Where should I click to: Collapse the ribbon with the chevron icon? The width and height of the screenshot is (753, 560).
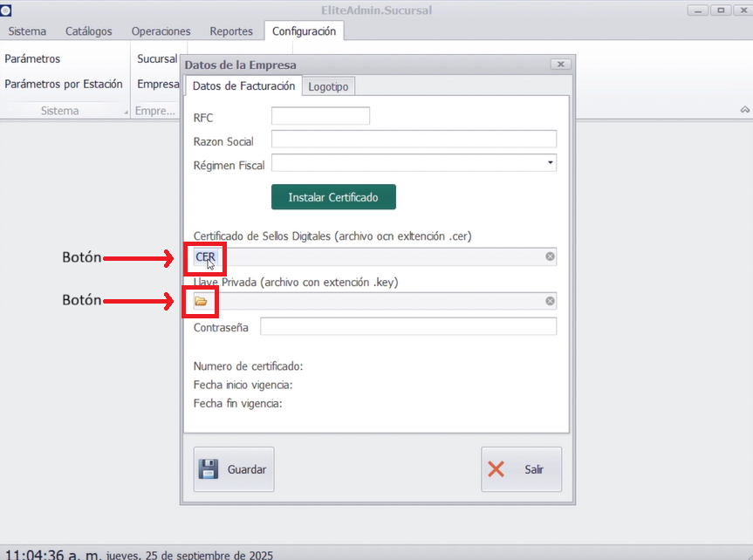tap(745, 110)
